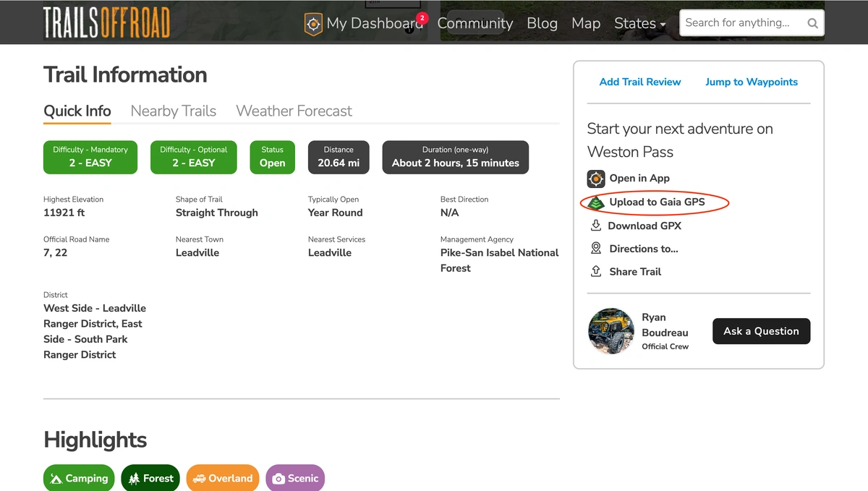Click the Share Trail icon

596,272
